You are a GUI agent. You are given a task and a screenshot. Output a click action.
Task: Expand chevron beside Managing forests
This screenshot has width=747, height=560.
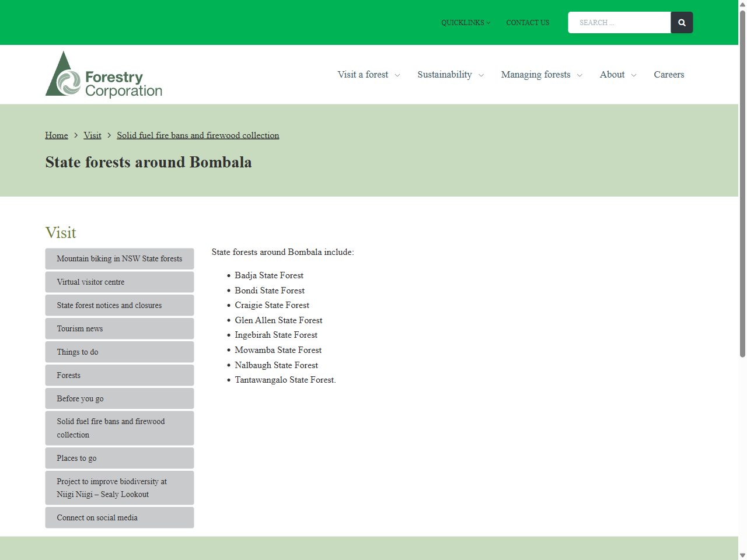pos(580,75)
